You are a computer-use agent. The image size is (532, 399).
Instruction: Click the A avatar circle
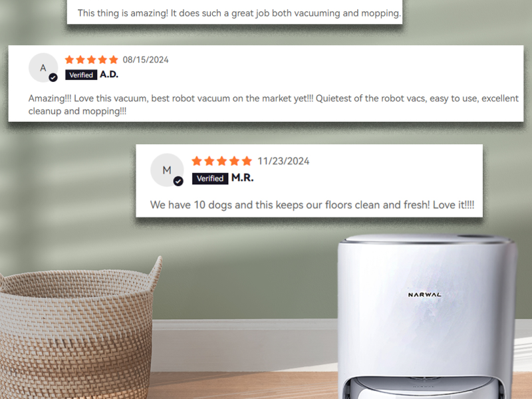point(43,68)
